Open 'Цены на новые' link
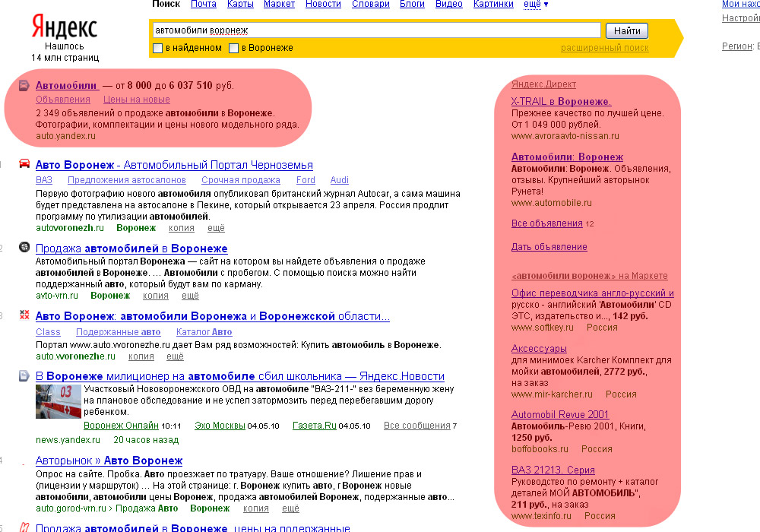The image size is (760, 532). point(137,100)
